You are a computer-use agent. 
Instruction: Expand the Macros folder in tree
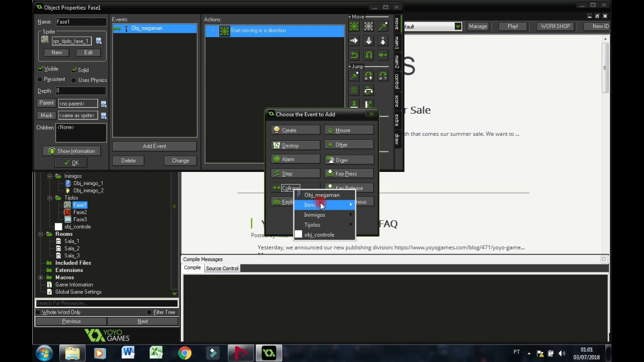tap(41, 278)
